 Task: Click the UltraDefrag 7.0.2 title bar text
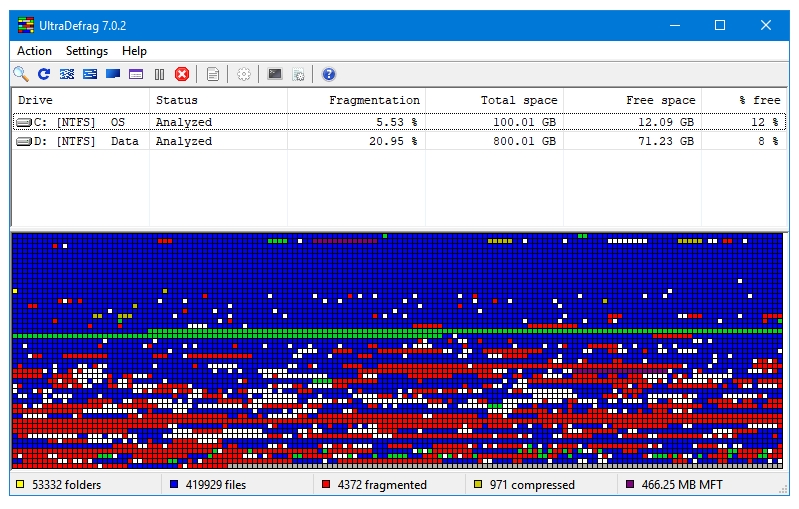point(83,26)
